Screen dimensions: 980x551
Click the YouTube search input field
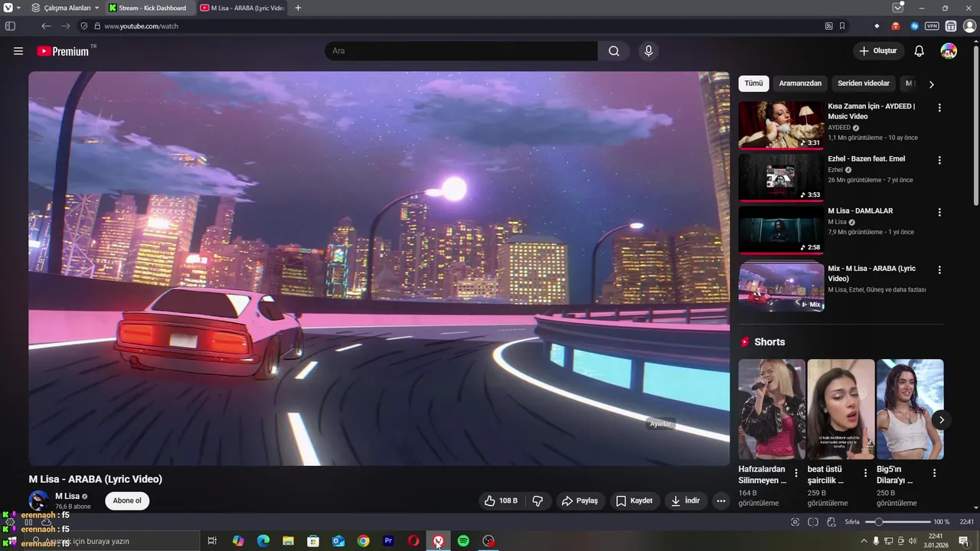click(x=462, y=51)
